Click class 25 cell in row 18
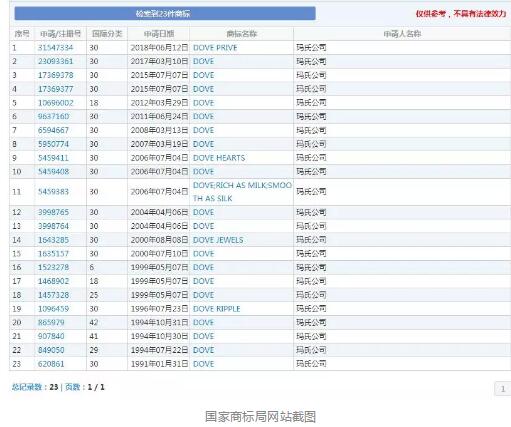The image size is (511, 427). pyautogui.click(x=94, y=295)
